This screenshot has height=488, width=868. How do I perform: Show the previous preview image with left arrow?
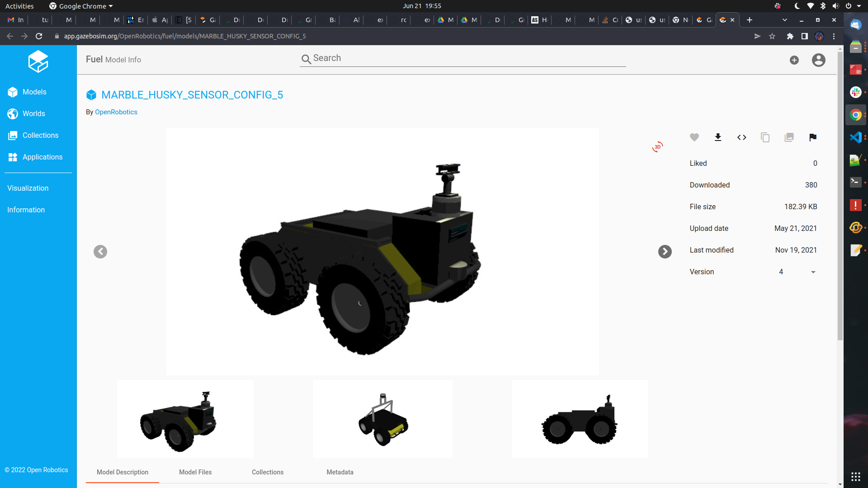tap(100, 252)
